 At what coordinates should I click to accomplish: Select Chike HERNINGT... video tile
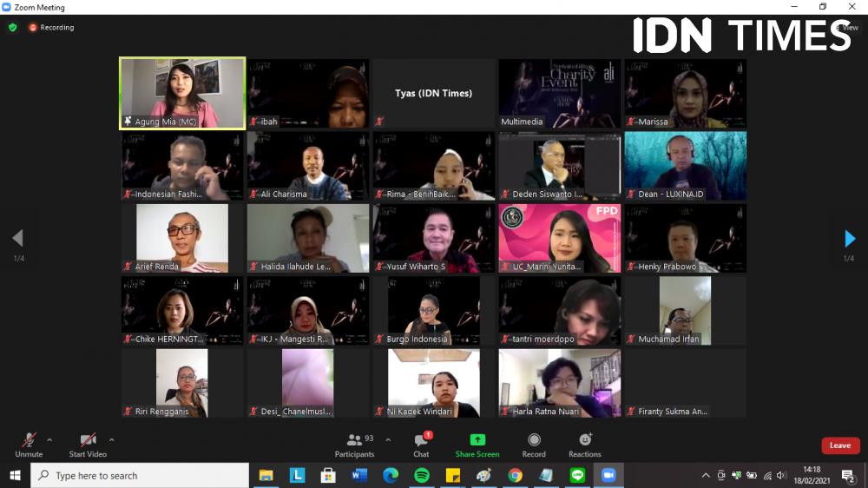click(182, 311)
